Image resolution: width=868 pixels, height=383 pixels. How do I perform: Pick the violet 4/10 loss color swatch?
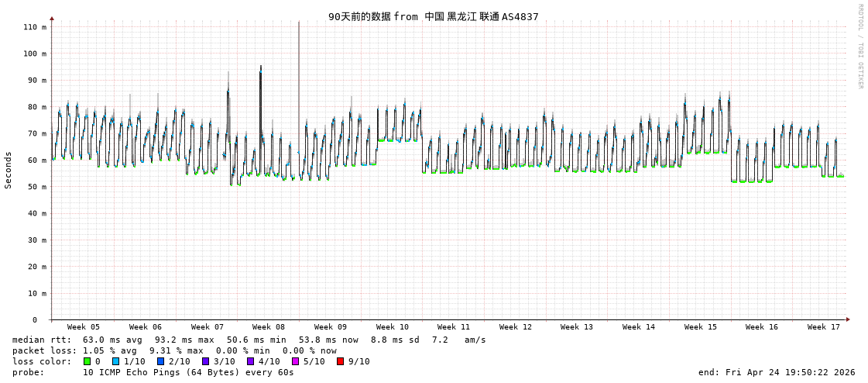tap(251, 361)
